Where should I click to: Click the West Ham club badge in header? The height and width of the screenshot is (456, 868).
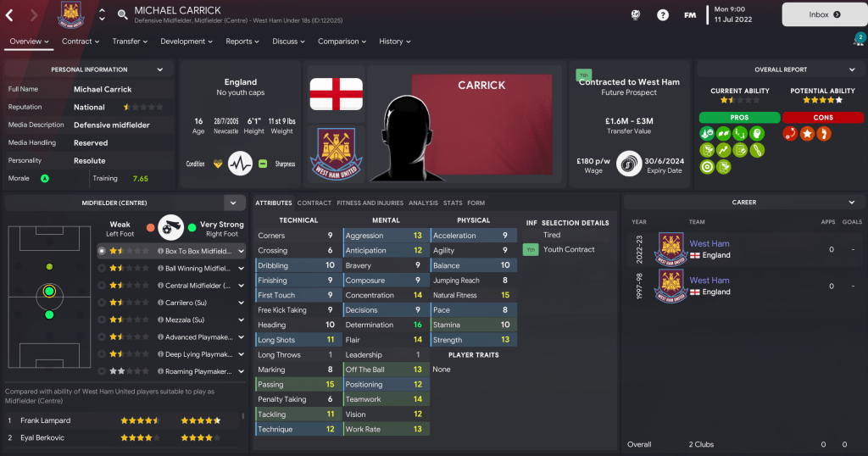(71, 15)
